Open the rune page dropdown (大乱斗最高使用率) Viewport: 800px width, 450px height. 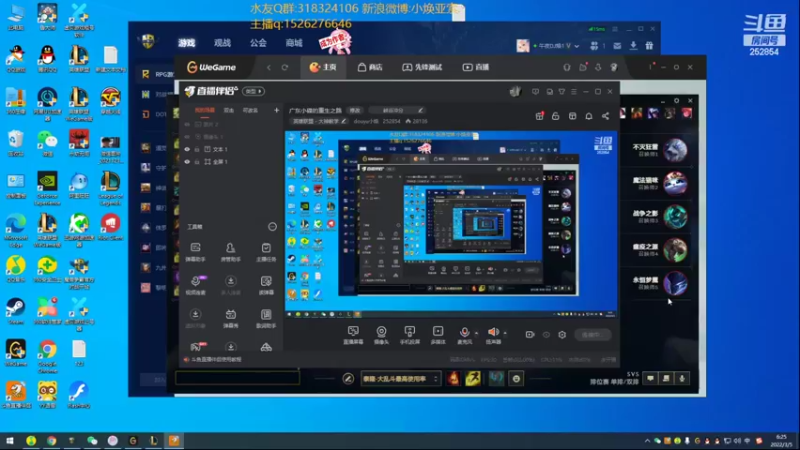point(400,379)
